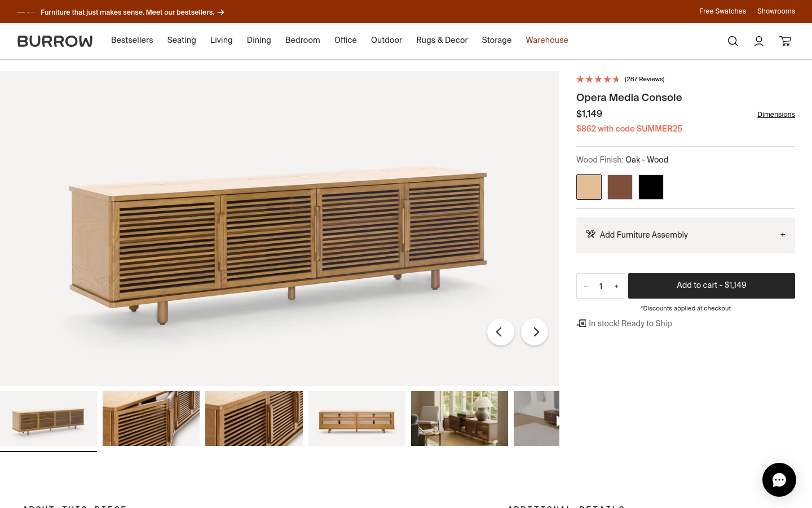Select the living room scene thumbnail
The width and height of the screenshot is (812, 508).
(460, 418)
